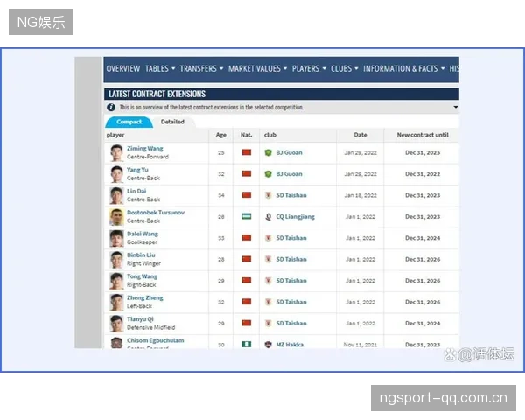Click Uzbekistan flag in Dostonbek Tursunov row
Screen dimensions: 525x420
tap(247, 216)
